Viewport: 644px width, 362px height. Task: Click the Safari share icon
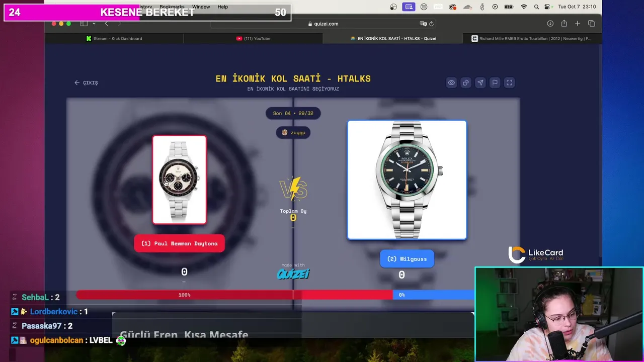564,24
